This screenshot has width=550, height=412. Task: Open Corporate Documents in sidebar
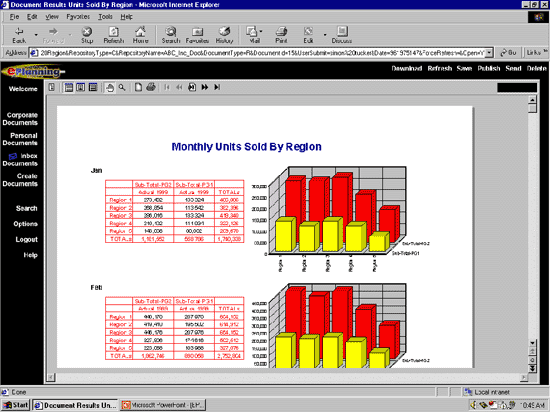[20, 119]
